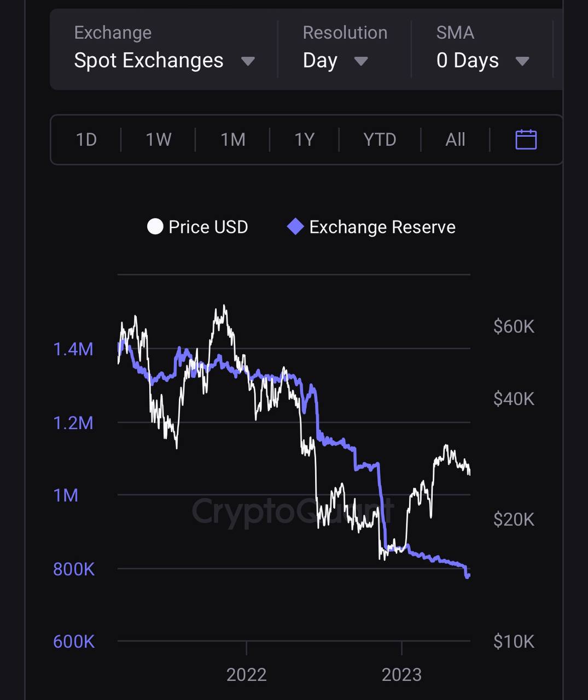588x700 pixels.
Task: Select the YTD time range
Action: [x=380, y=139]
